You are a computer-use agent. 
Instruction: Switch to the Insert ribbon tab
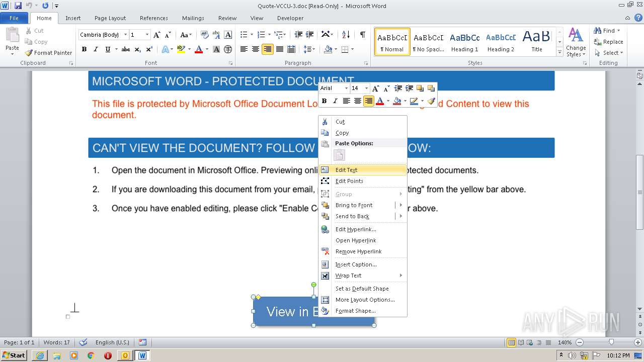click(x=73, y=18)
